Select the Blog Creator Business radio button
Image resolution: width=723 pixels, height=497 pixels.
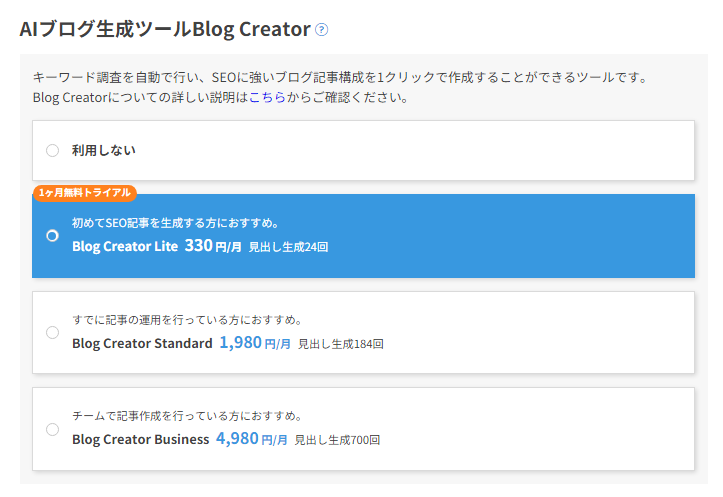tap(53, 429)
